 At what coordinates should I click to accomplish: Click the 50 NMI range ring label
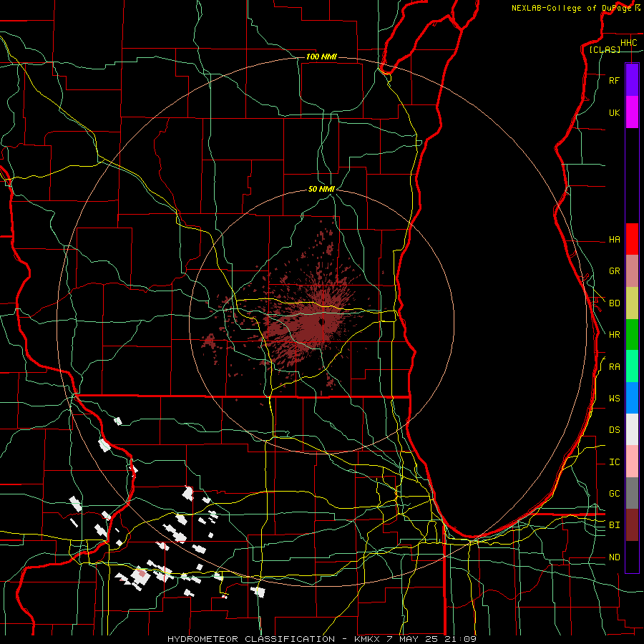pos(321,189)
